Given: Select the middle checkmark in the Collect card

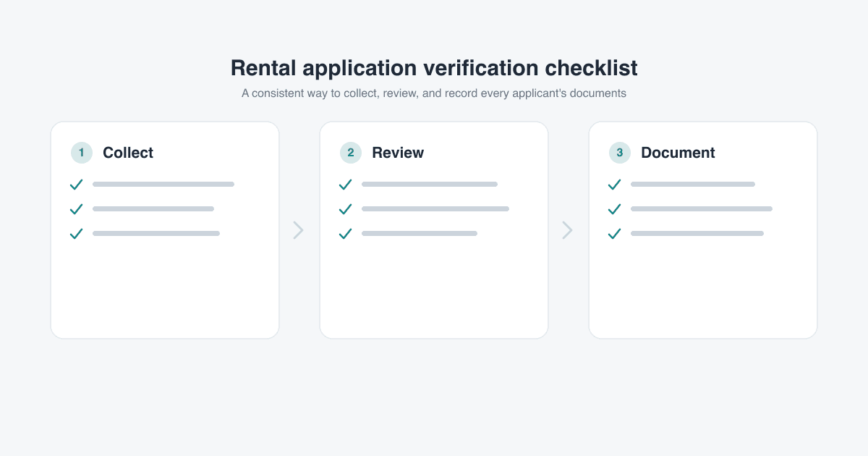Looking at the screenshot, I should tap(77, 209).
